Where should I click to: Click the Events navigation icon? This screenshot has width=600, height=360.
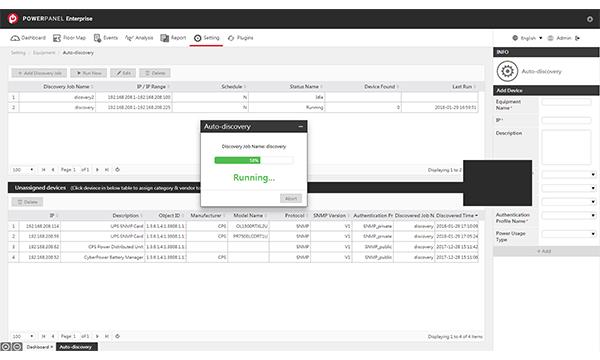(97, 38)
